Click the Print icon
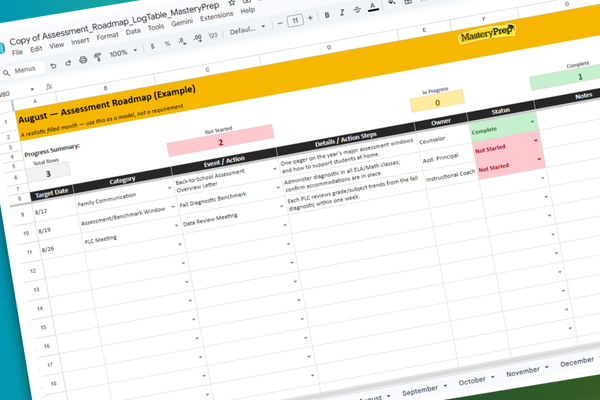 tap(83, 60)
